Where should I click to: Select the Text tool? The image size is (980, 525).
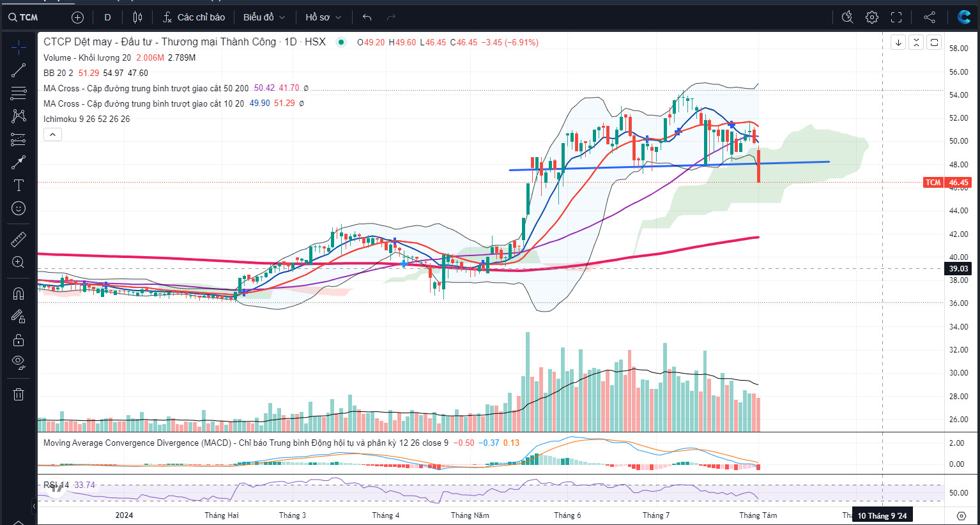[19, 185]
